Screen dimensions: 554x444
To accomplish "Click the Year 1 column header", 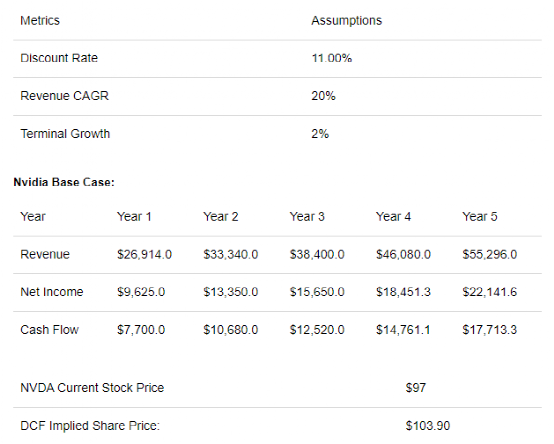I will tap(134, 217).
